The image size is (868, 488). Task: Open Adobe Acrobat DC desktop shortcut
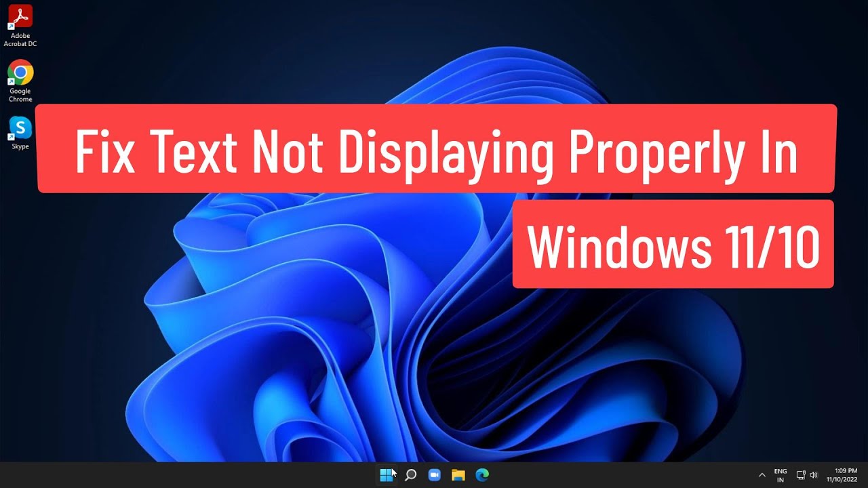[20, 26]
